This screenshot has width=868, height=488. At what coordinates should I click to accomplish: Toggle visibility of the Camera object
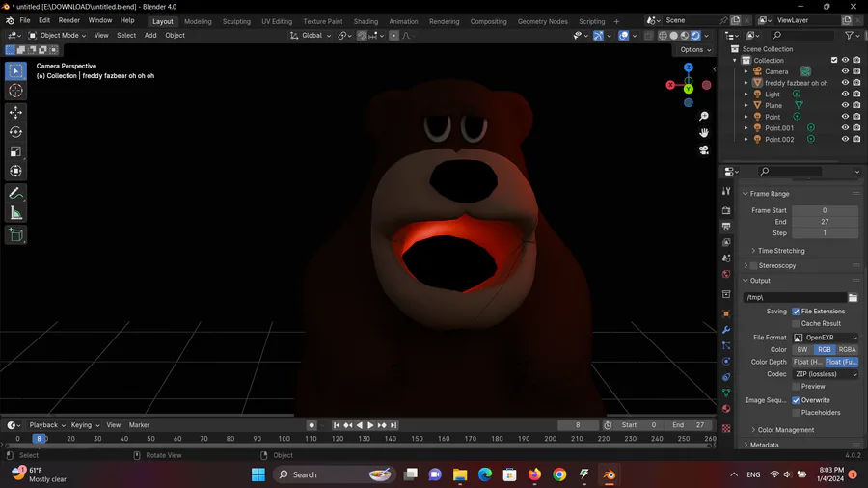click(845, 71)
